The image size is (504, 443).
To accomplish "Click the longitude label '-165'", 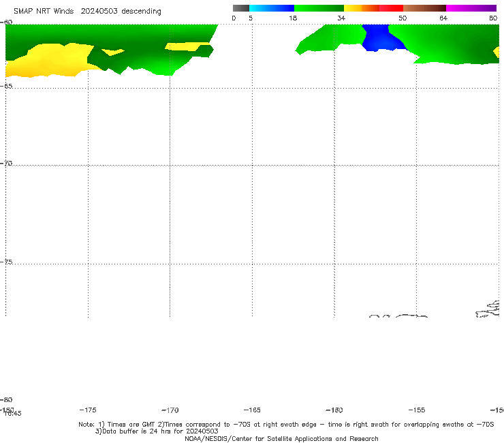I will click(252, 410).
